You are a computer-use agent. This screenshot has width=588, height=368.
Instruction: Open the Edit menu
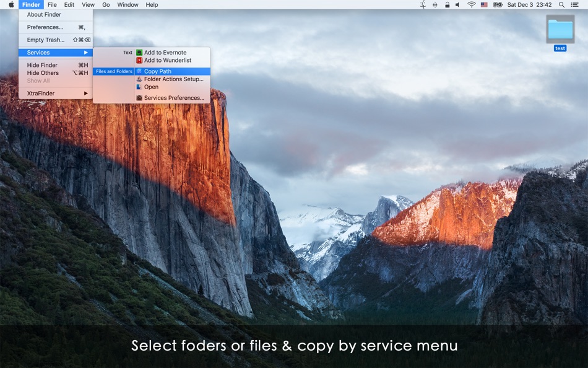(69, 4)
